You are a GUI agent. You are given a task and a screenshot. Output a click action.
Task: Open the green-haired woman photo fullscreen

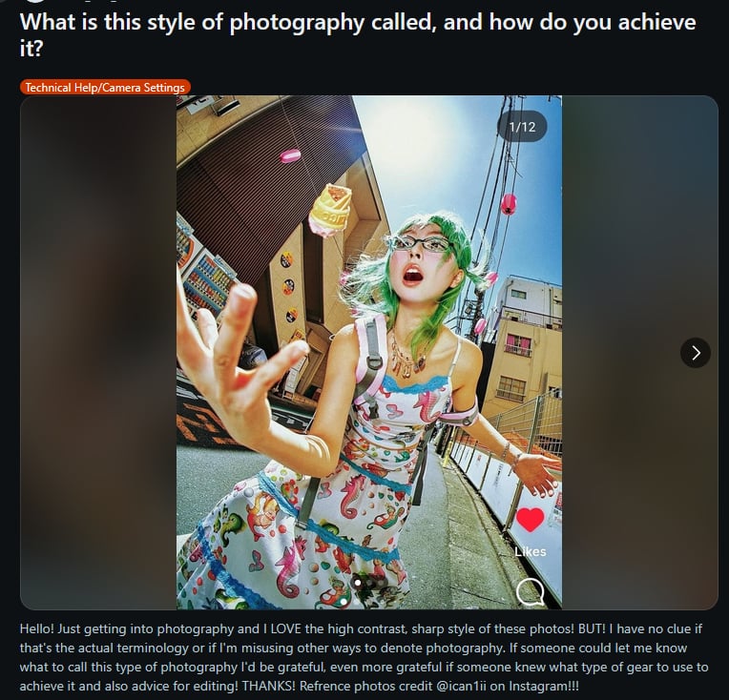369,352
